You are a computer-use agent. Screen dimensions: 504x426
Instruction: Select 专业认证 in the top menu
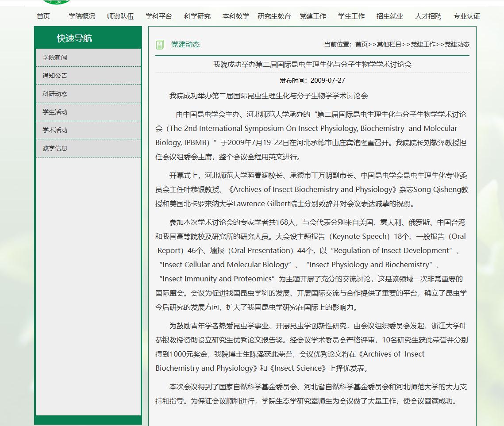pos(467,16)
